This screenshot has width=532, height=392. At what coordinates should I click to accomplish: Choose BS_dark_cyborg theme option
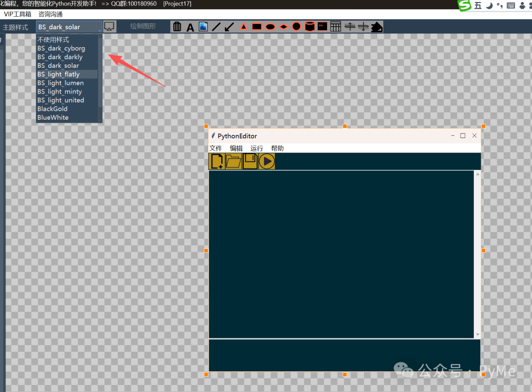pos(67,48)
